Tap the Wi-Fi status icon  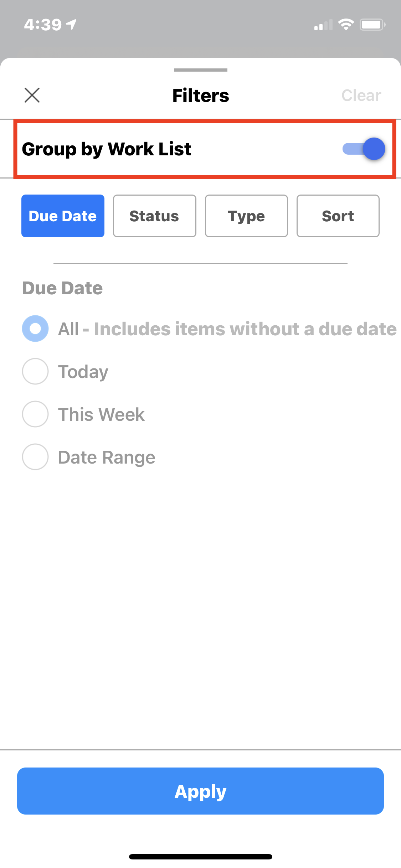point(346,25)
